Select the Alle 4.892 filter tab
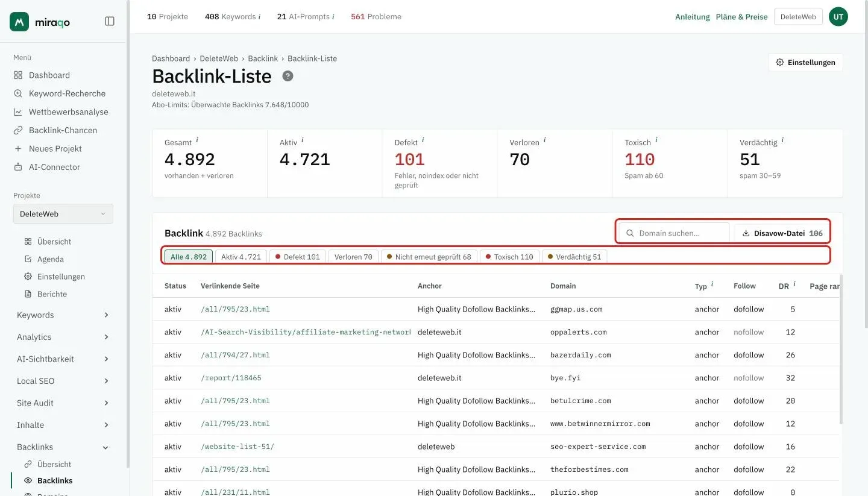 (189, 257)
